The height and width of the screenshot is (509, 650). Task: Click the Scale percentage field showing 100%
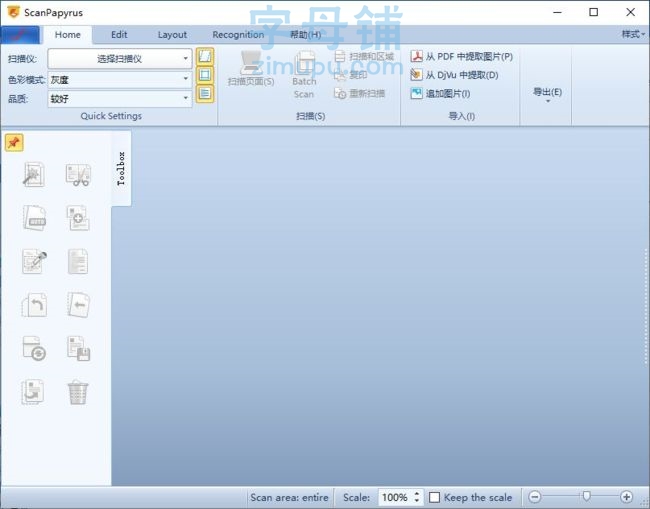point(395,497)
